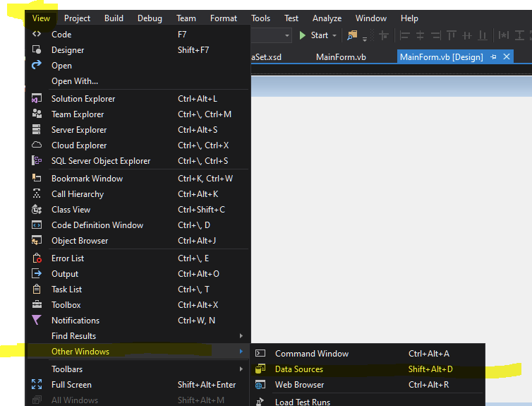Click the Notifications flag icon
The height and width of the screenshot is (406, 532).
[x=37, y=320]
